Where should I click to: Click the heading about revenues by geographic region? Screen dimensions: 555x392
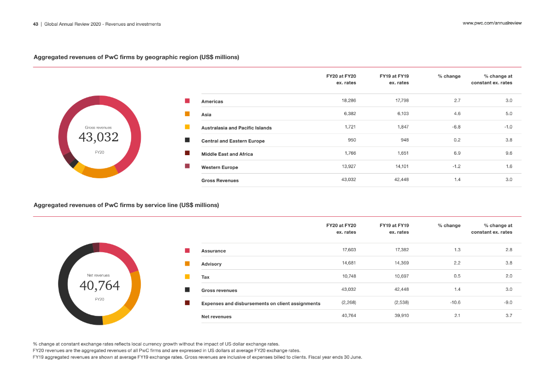(x=136, y=58)
